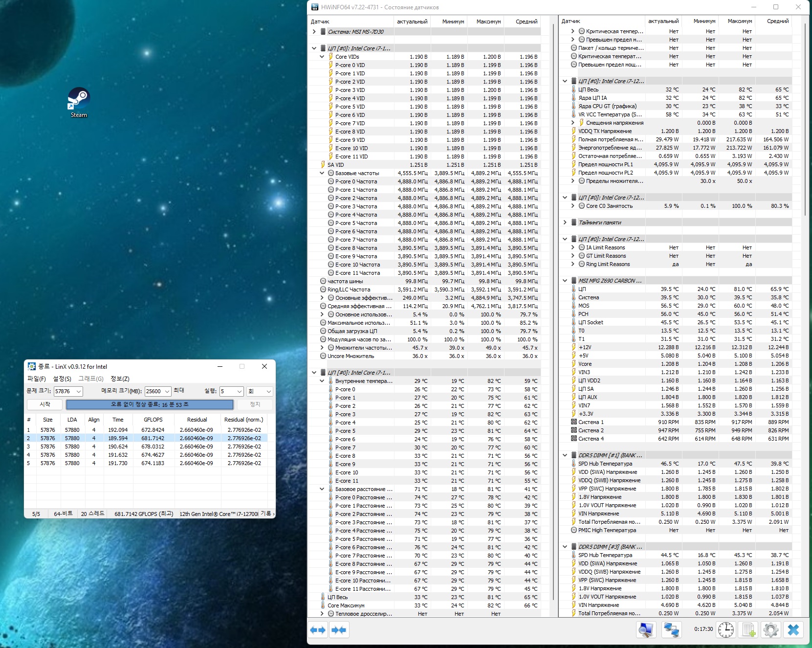Screen dimensions: 812x648
Task: Open the monitor with magnifier summary button
Action: pos(646,630)
